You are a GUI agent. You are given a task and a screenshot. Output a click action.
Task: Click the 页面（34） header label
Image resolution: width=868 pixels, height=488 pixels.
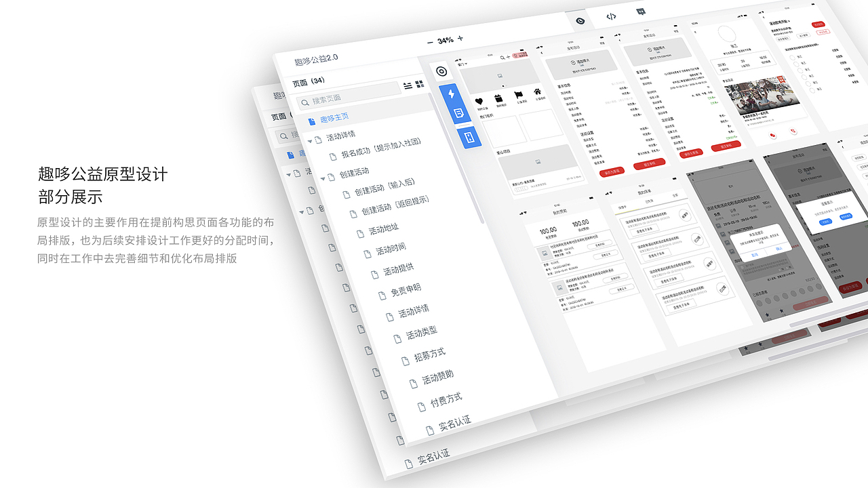(x=309, y=83)
